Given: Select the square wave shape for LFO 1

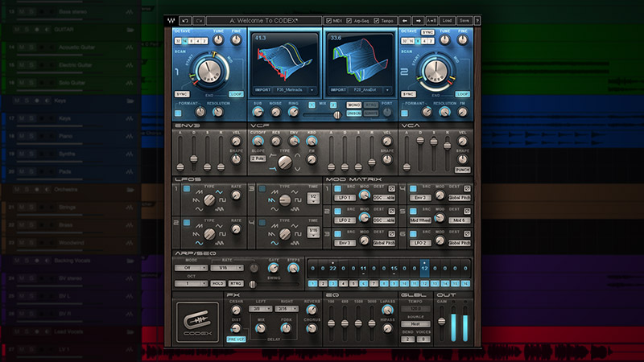Looking at the screenshot, I should pyautogui.click(x=223, y=200).
